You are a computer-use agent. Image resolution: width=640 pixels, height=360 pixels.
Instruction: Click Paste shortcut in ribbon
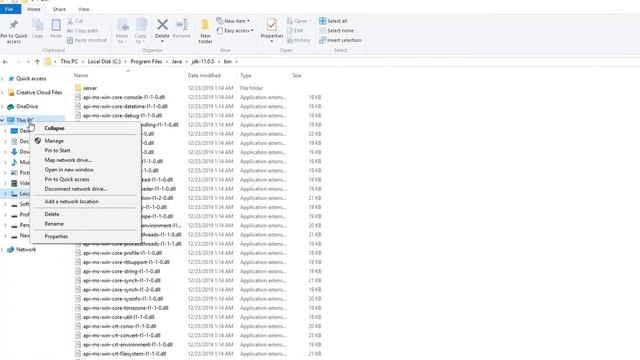[x=87, y=40]
